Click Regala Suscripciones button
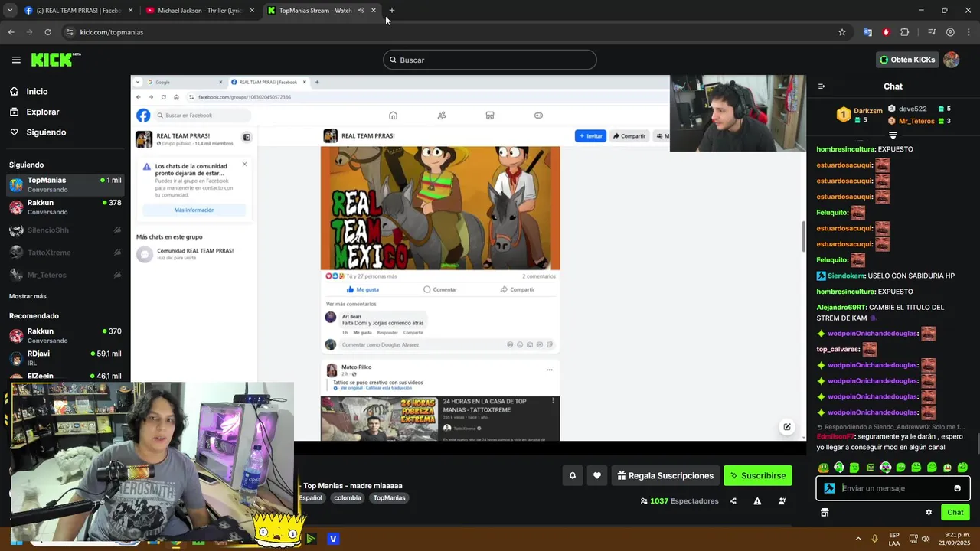This screenshot has height=551, width=980. pos(665,475)
